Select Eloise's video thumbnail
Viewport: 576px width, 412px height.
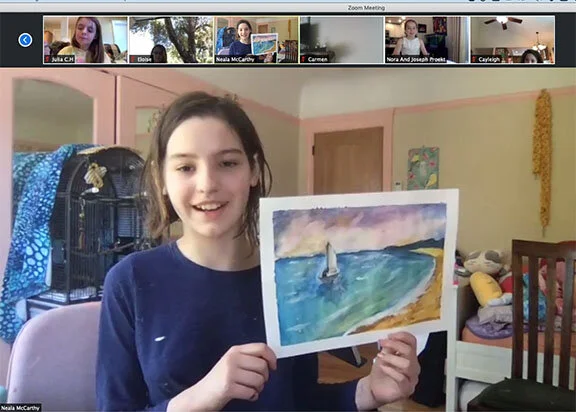click(x=171, y=40)
